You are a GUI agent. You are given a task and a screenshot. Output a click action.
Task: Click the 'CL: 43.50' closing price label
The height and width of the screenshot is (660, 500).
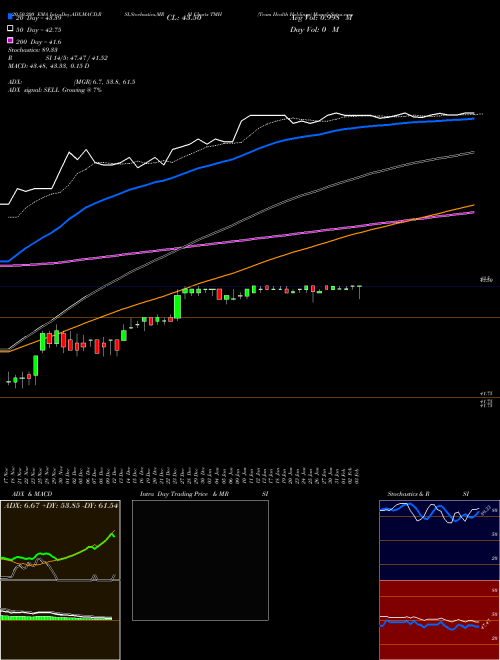point(184,18)
